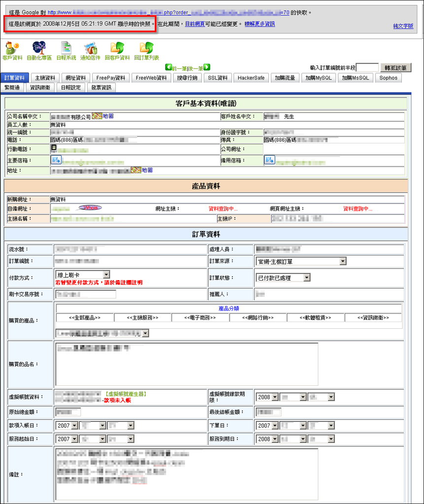Click the mail icon for 備用信箱

coord(269,159)
